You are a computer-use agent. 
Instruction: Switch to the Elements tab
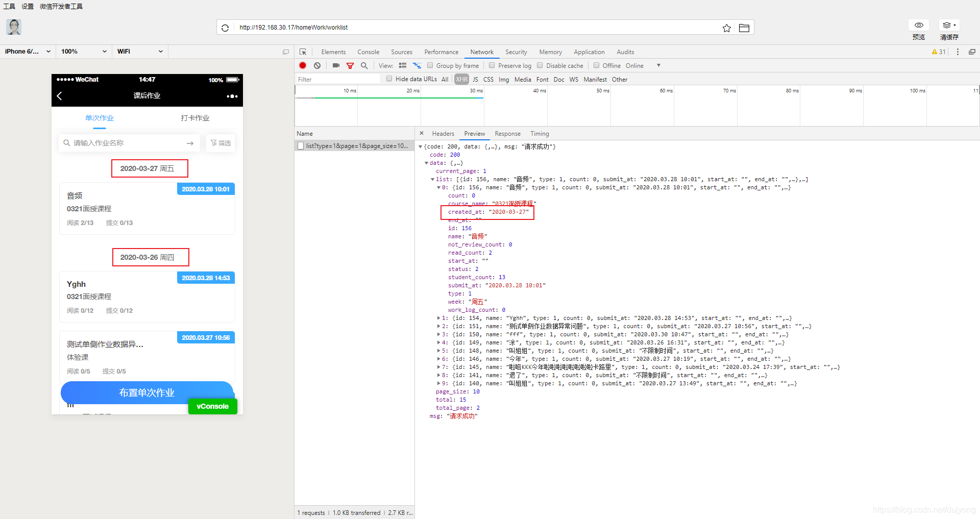click(x=333, y=52)
